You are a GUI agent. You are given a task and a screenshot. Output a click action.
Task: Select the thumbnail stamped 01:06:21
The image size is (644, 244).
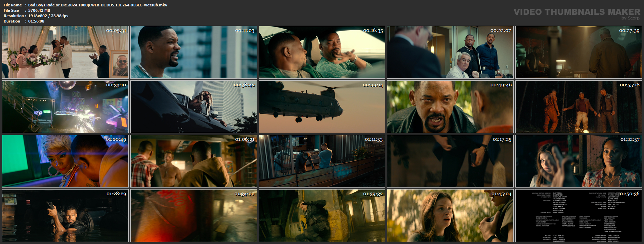(x=194, y=161)
